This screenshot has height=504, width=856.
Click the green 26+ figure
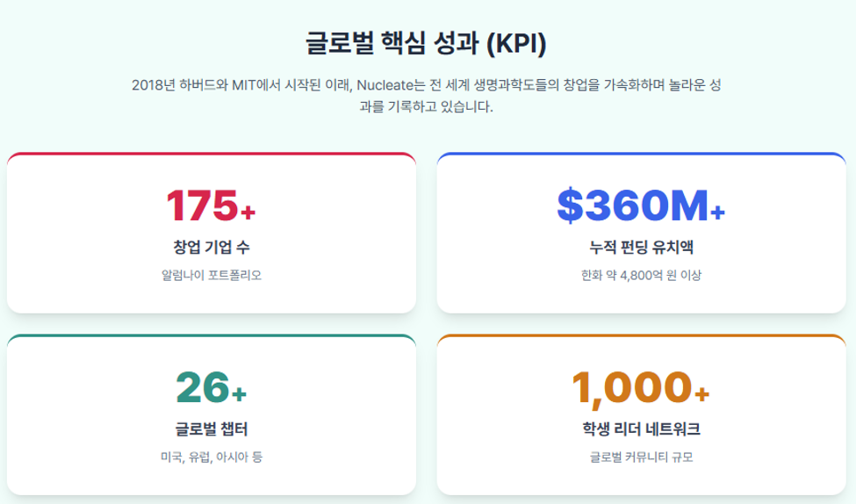pos(212,388)
